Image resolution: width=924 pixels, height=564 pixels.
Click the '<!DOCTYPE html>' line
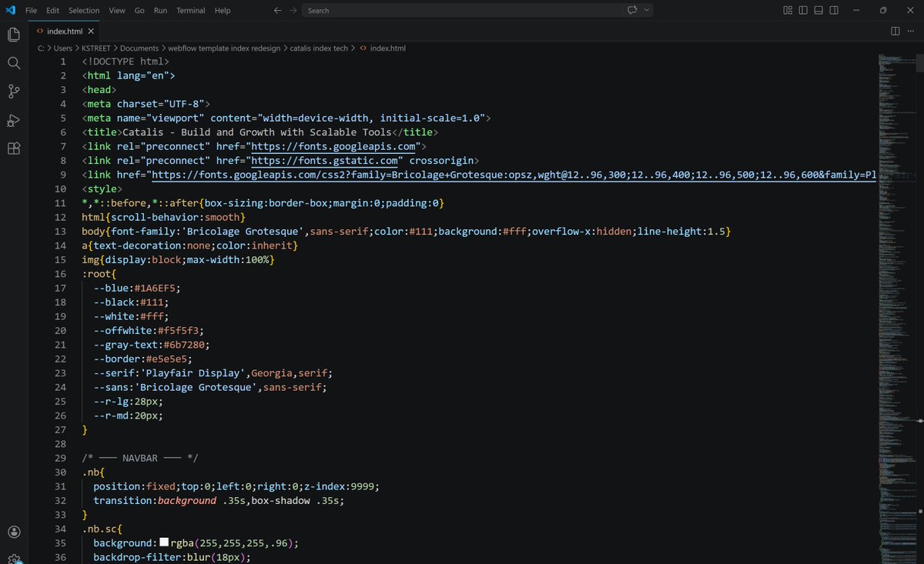pos(126,62)
